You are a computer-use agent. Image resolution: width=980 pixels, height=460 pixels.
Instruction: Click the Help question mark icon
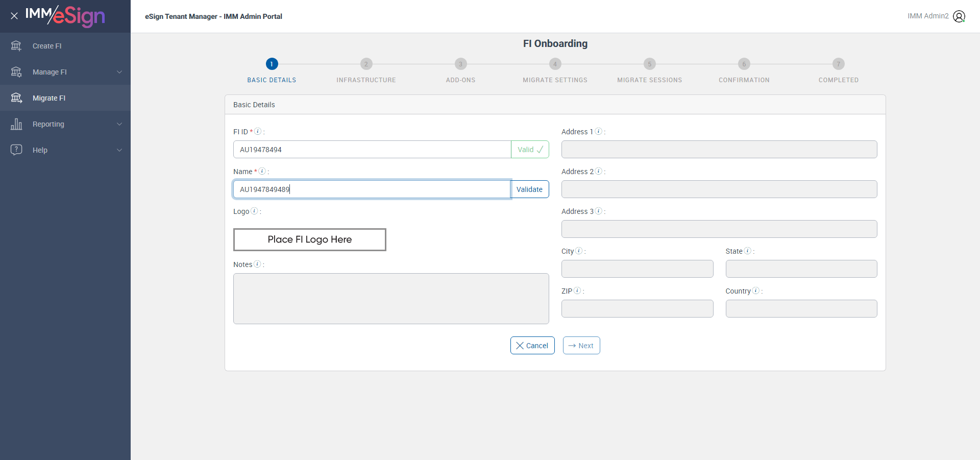(x=16, y=150)
